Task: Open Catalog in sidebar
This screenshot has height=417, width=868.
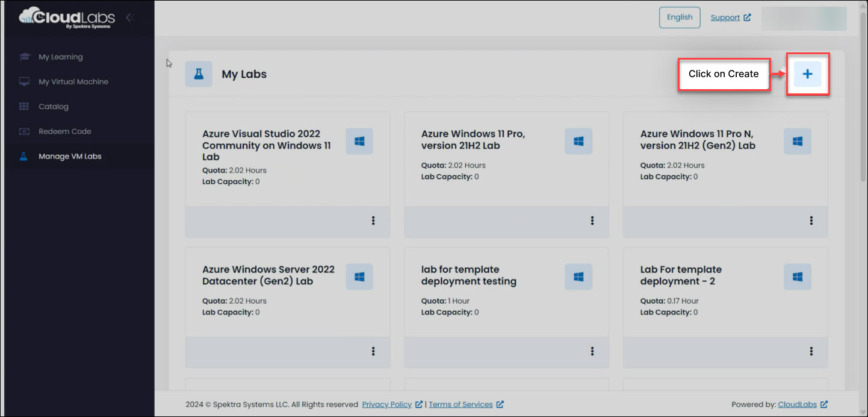Action: 54,107
